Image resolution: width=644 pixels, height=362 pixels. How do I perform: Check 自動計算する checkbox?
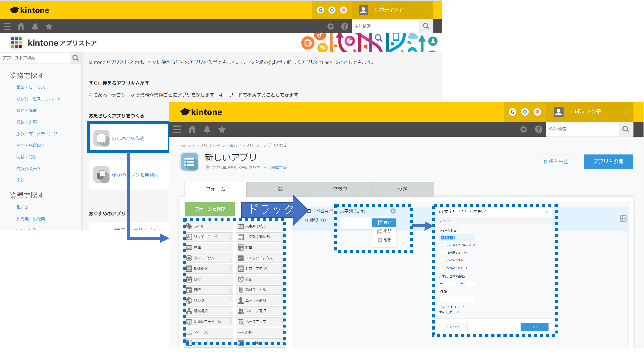click(x=442, y=253)
